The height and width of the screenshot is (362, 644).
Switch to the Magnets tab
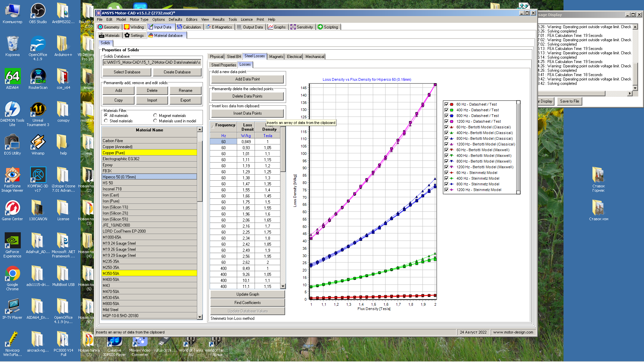[276, 57]
